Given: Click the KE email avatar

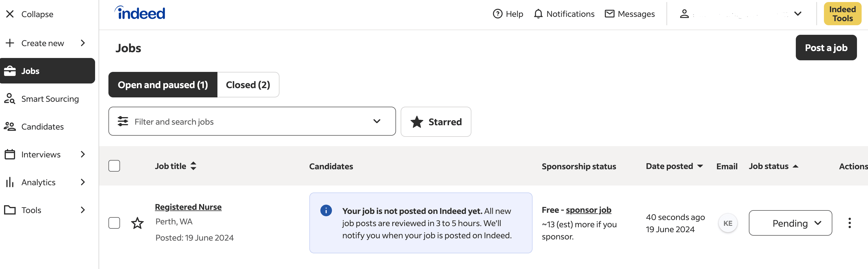Looking at the screenshot, I should click(727, 223).
